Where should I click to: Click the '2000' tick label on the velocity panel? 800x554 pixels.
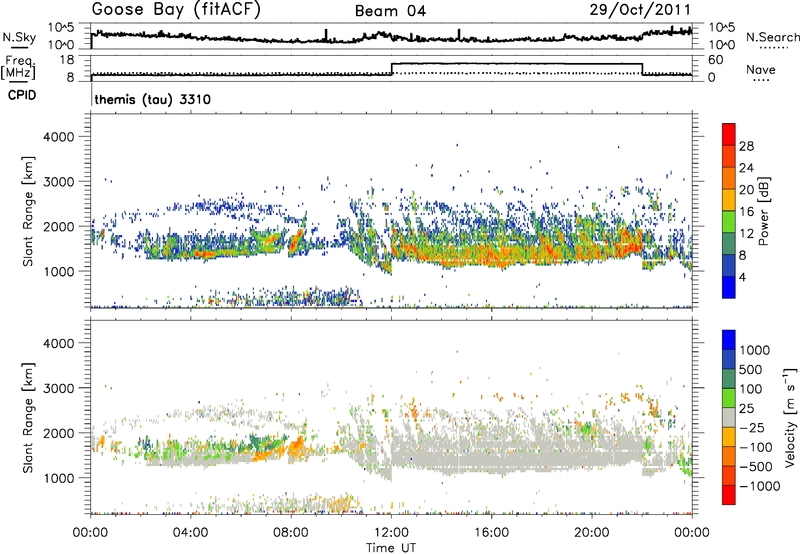pyautogui.click(x=58, y=433)
